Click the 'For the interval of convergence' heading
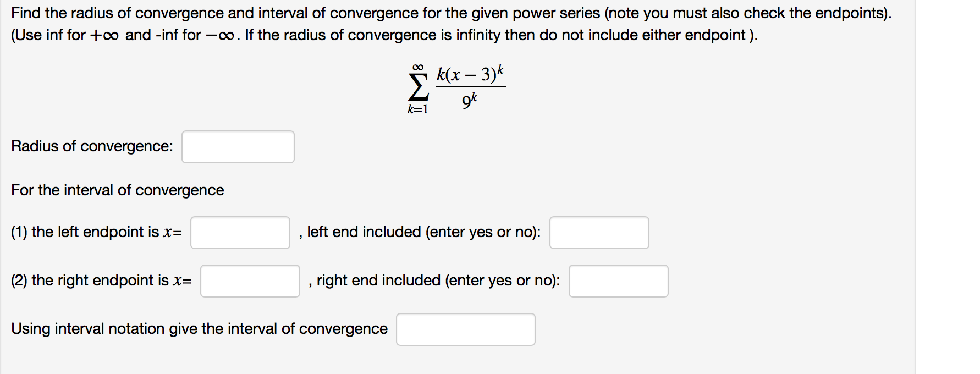This screenshot has height=374, width=980. pyautogui.click(x=117, y=190)
